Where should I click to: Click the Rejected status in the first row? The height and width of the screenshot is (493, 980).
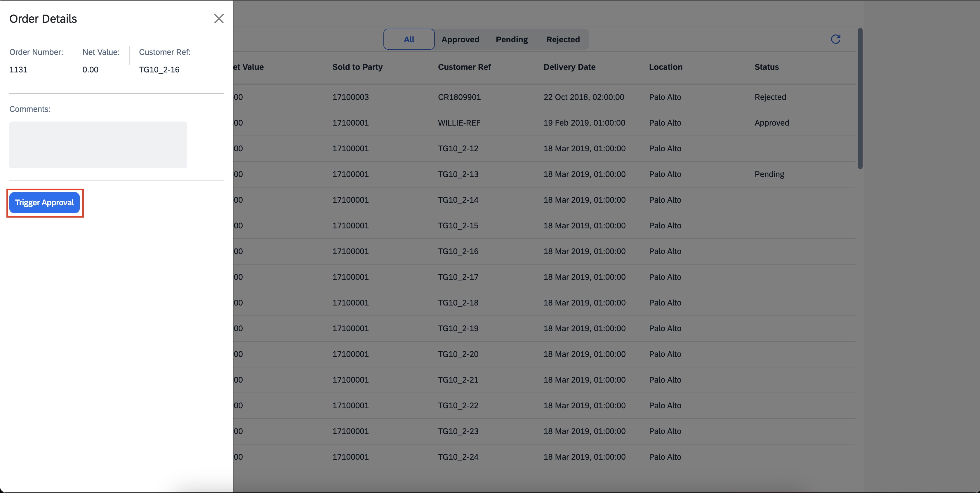point(770,97)
